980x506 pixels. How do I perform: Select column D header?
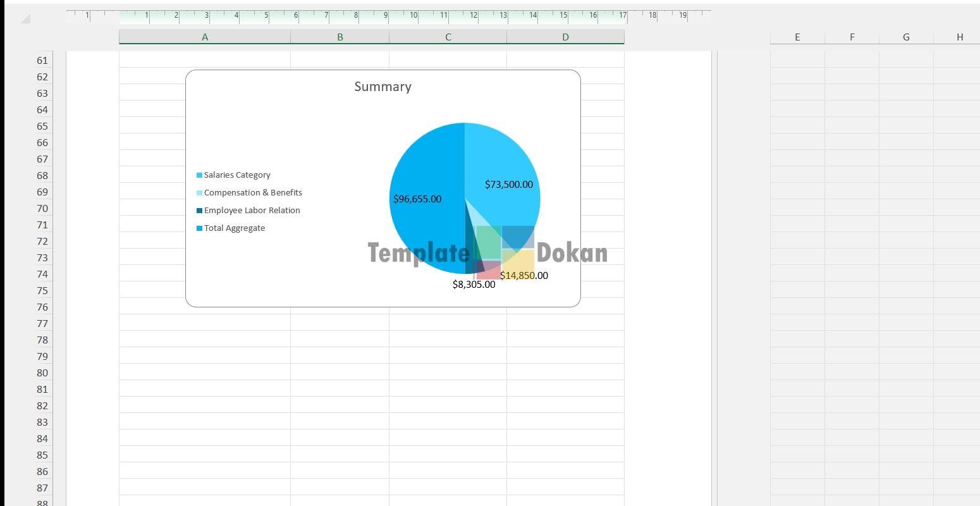pos(565,37)
